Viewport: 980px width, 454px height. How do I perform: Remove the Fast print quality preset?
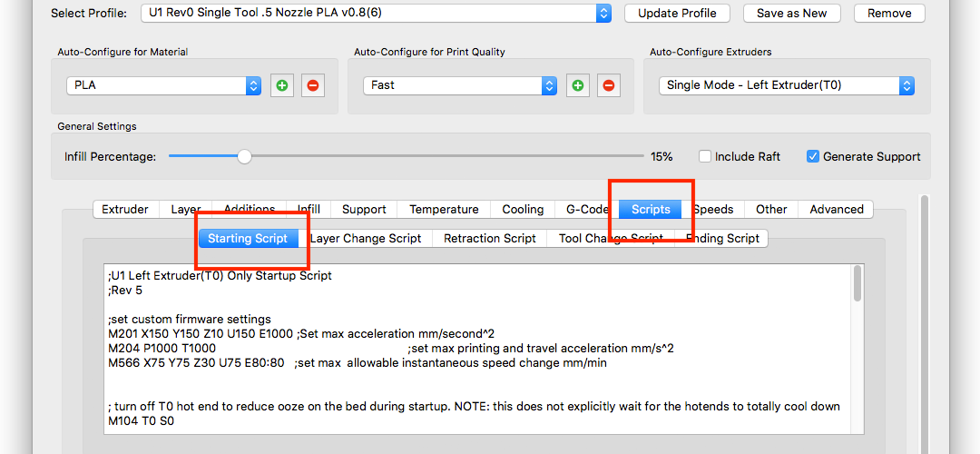point(609,85)
